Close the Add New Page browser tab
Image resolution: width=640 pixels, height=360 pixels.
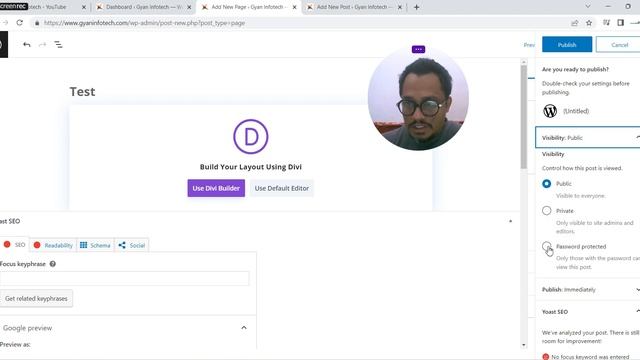[x=294, y=7]
